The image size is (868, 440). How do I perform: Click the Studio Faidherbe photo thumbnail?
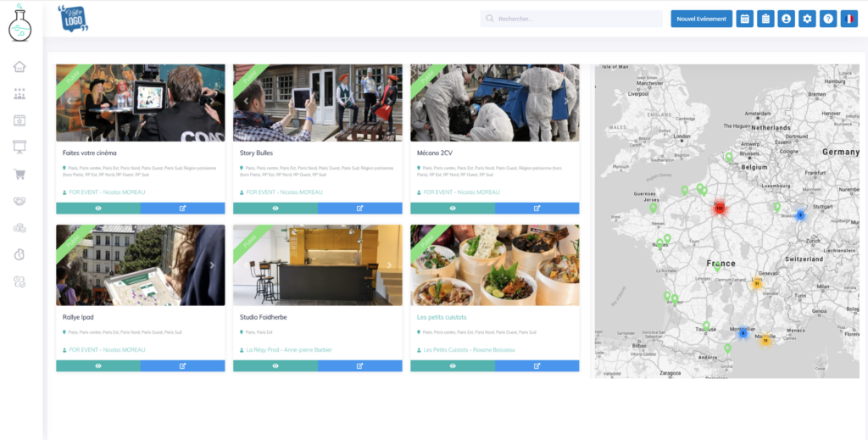[x=318, y=265]
